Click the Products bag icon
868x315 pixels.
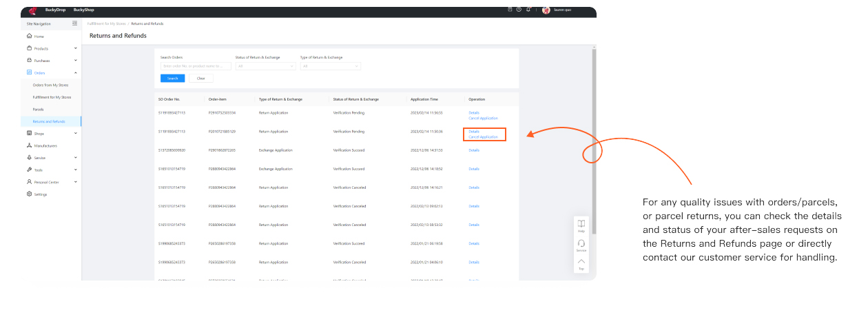(x=29, y=48)
